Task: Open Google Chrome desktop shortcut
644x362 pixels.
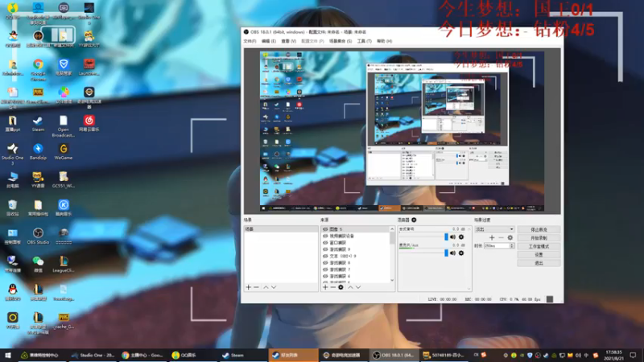Action: click(38, 68)
